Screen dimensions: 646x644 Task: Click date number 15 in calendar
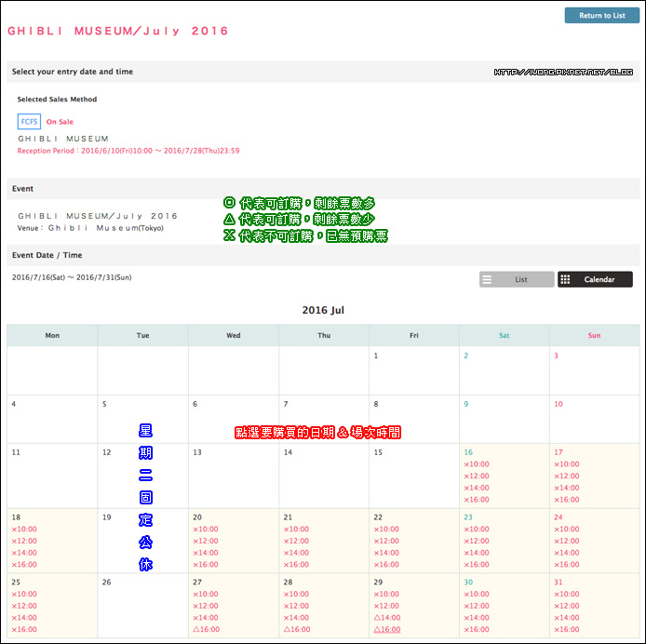(x=378, y=452)
